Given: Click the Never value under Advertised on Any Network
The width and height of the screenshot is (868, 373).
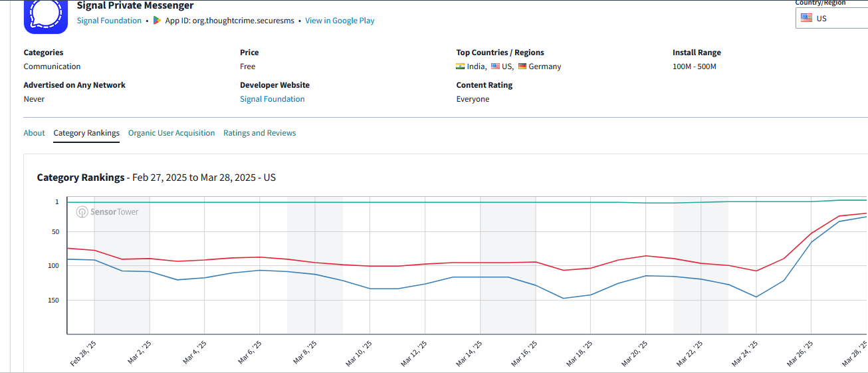Looking at the screenshot, I should click(x=34, y=99).
